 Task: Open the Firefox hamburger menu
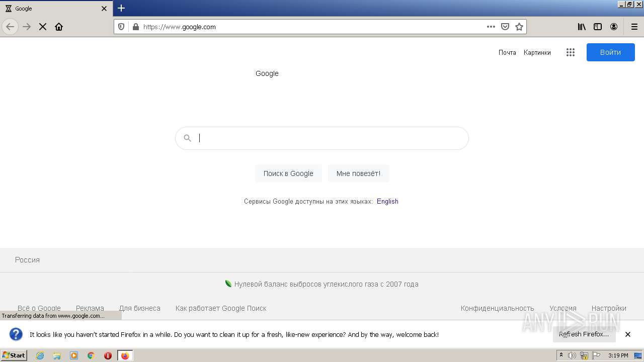click(x=634, y=27)
